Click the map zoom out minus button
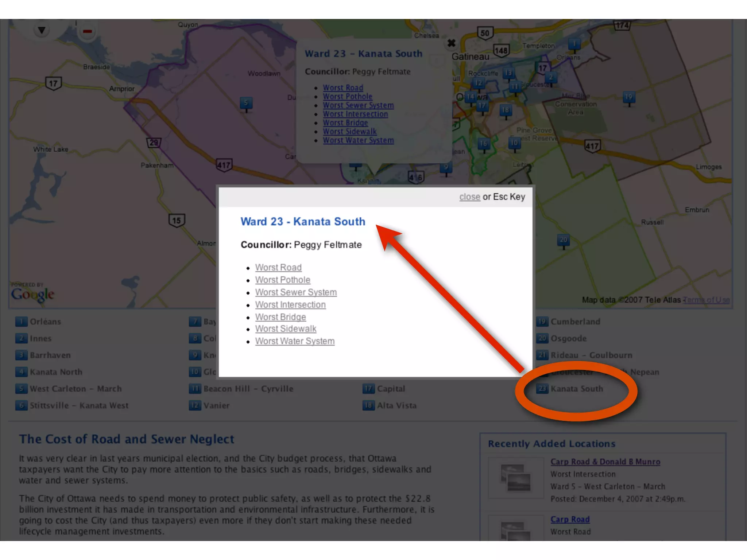 pos(87,32)
